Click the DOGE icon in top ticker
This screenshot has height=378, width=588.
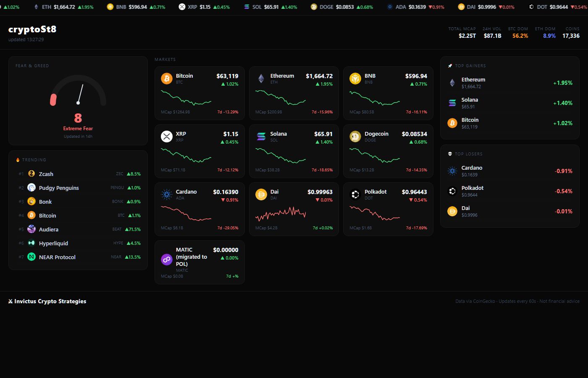(x=314, y=7)
